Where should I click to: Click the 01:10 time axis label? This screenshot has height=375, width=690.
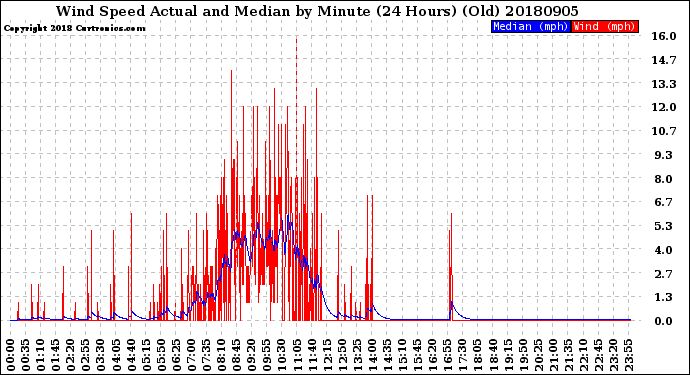coord(41,355)
